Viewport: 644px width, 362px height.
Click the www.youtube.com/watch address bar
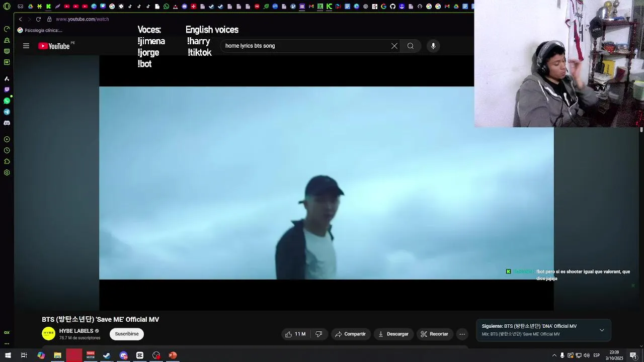(83, 19)
